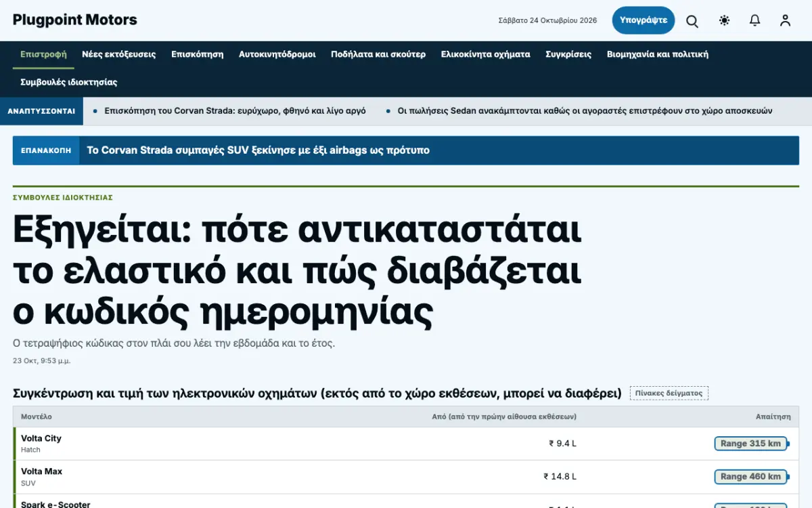Open ticker story about Corvan Strada review
This screenshot has width=812, height=508.
pyautogui.click(x=235, y=111)
